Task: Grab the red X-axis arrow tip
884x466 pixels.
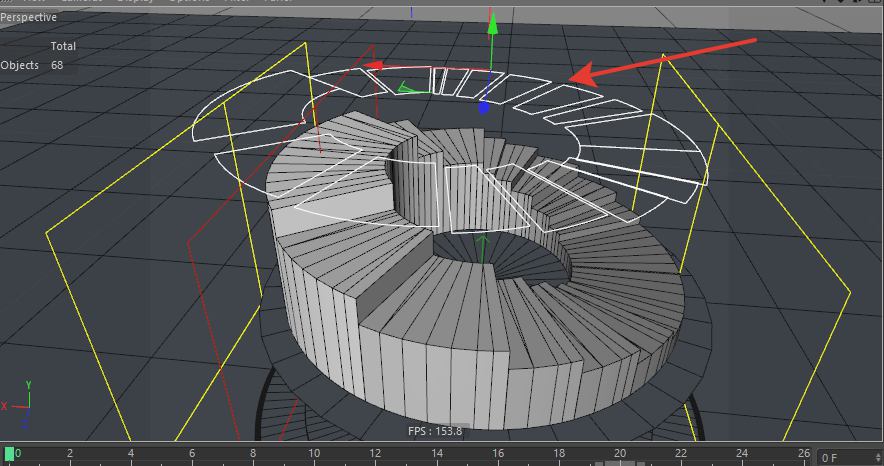Action: pos(373,66)
